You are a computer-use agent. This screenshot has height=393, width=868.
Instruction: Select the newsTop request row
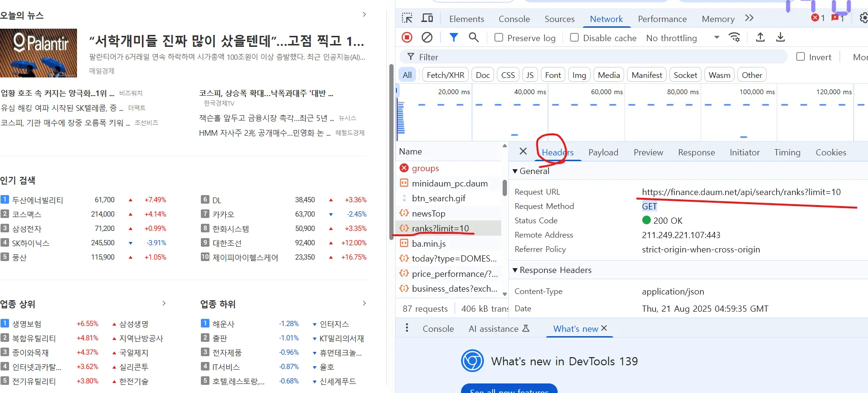(450, 213)
